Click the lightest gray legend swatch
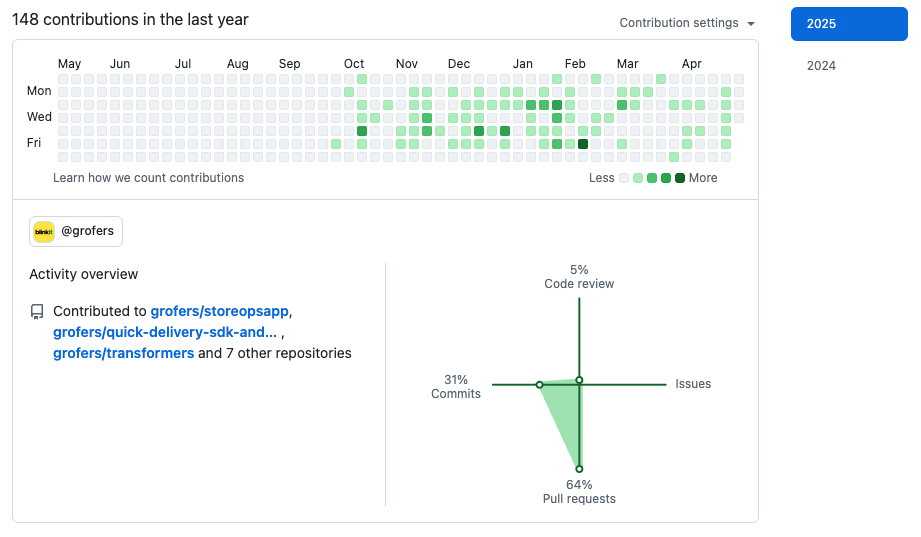 [x=624, y=178]
